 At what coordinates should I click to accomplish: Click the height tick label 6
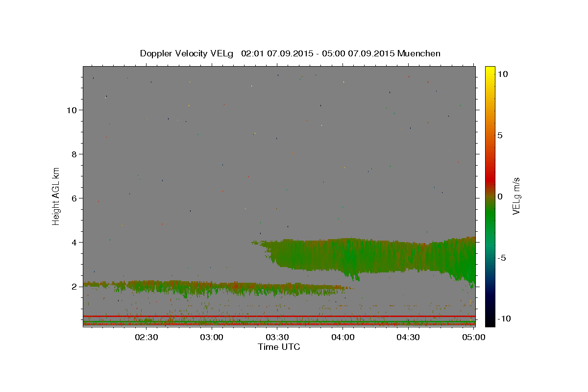tap(74, 198)
